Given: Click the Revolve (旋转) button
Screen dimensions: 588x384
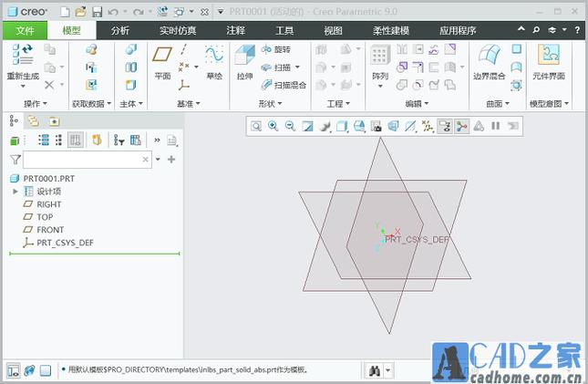Looking at the screenshot, I should click(x=276, y=49).
